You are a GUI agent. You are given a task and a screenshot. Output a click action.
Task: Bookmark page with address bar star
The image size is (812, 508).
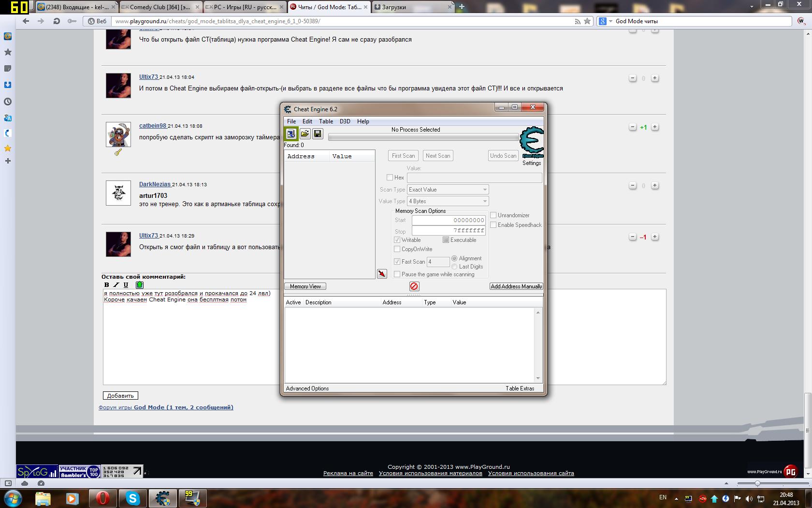[587, 21]
